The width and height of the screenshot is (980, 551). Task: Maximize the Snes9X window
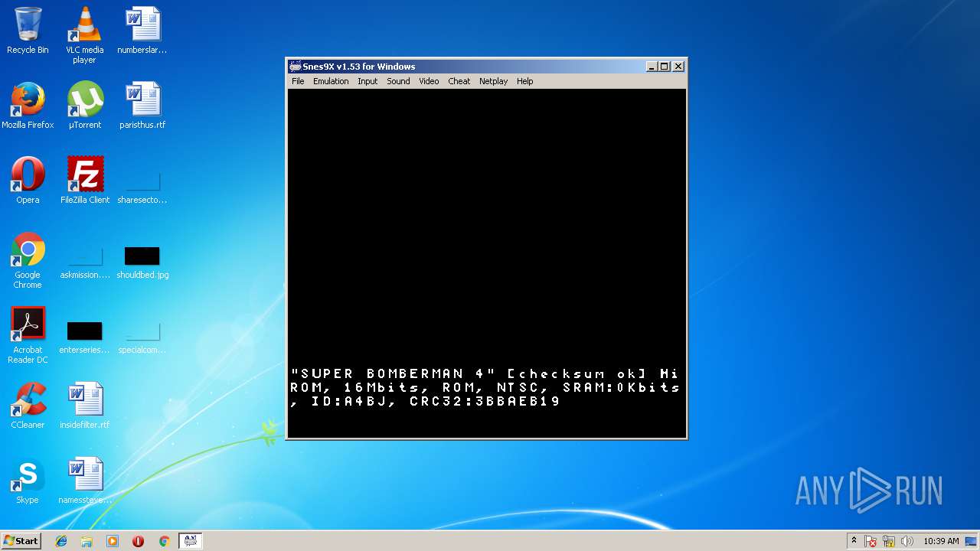pos(665,67)
